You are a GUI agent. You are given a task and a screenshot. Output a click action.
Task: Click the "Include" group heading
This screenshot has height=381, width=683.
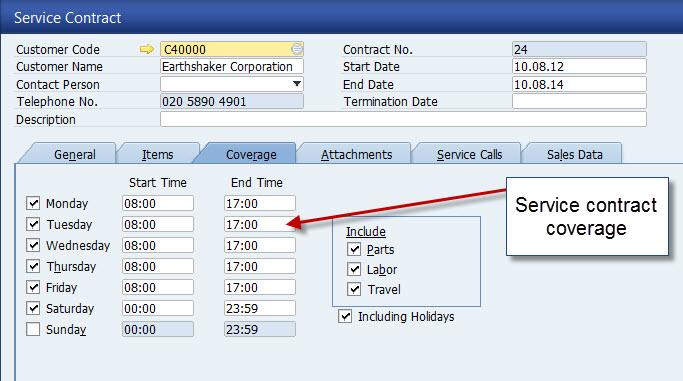coord(366,231)
